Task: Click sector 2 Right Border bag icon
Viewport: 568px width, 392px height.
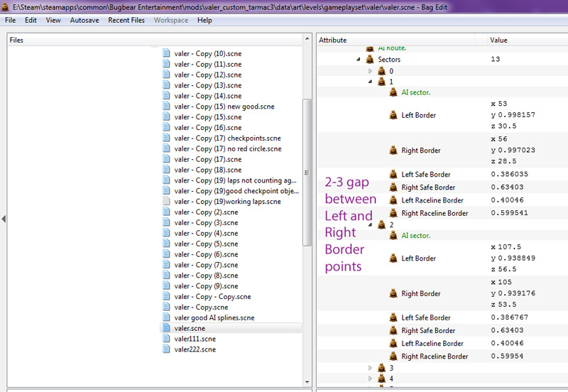Action: 393,293
